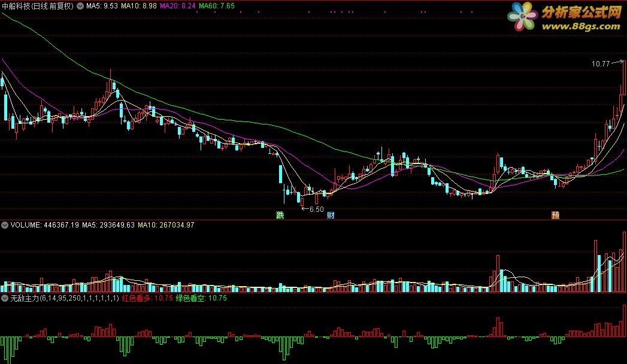This screenshot has width=627, height=364.
Task: Click the MA20: 8.24 label
Action: 177,6
